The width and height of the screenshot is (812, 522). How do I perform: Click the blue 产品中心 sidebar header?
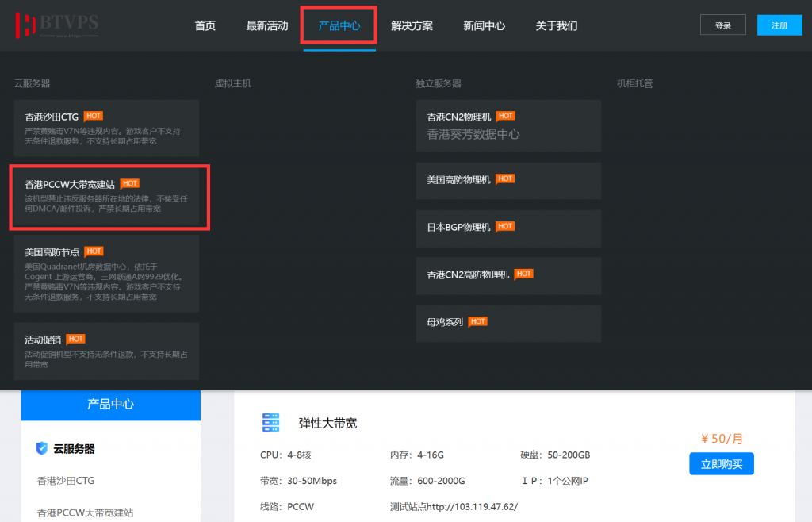click(111, 405)
